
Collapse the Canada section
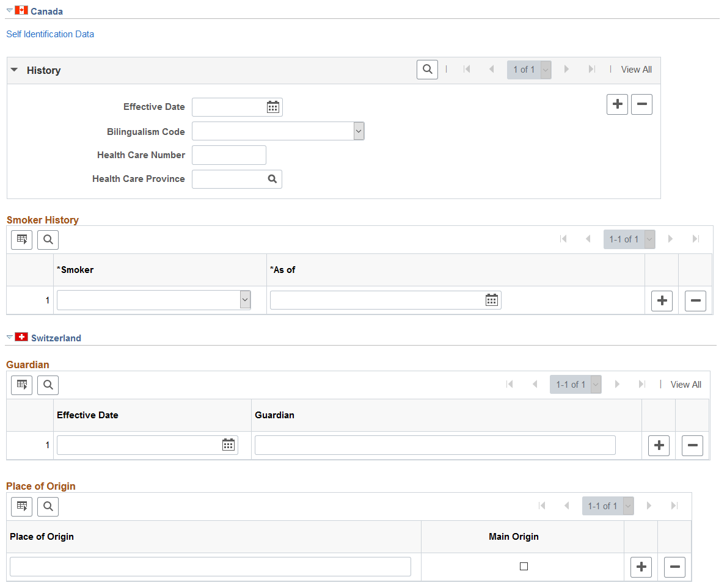(x=9, y=10)
